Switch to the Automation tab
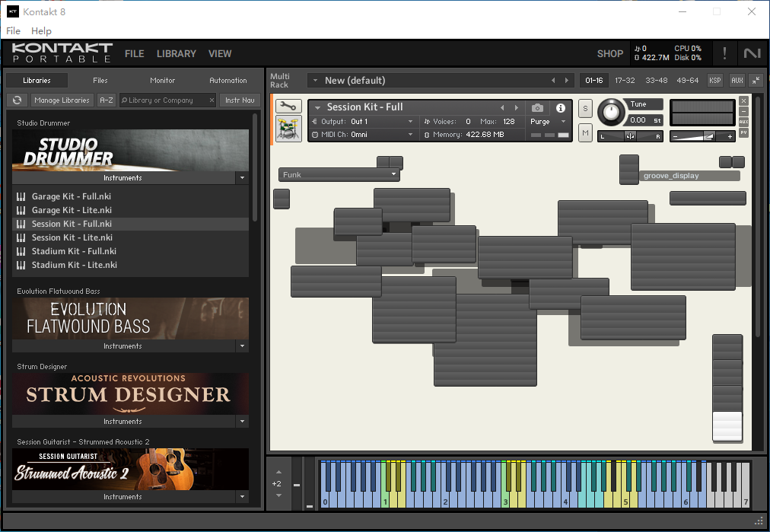Image resolution: width=770 pixels, height=532 pixels. click(x=228, y=80)
